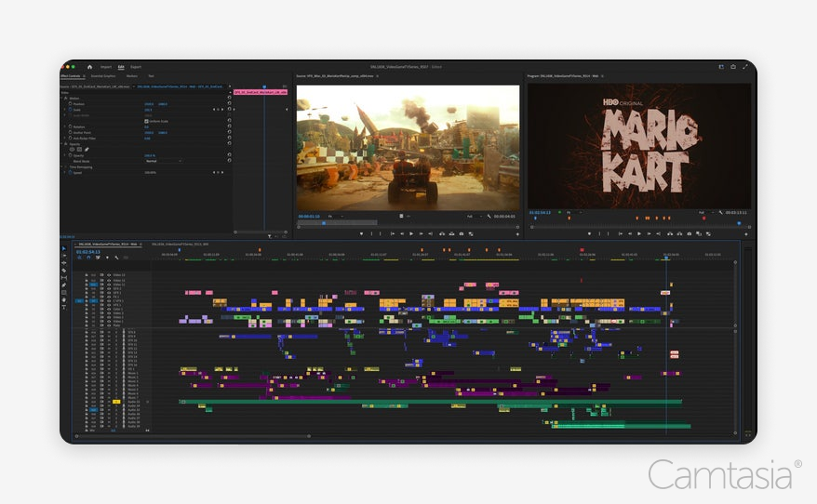Image resolution: width=817 pixels, height=504 pixels.
Task: Lock the Video 13 track
Action: (87, 275)
